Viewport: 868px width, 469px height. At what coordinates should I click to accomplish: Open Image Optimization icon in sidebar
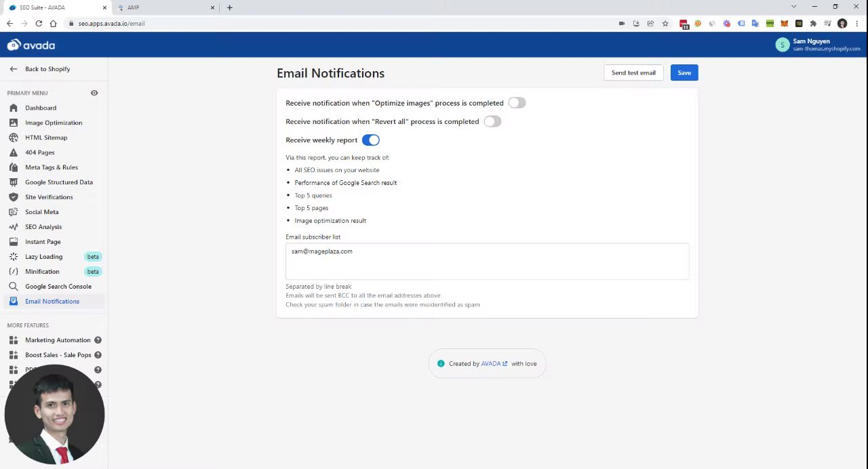[14, 123]
